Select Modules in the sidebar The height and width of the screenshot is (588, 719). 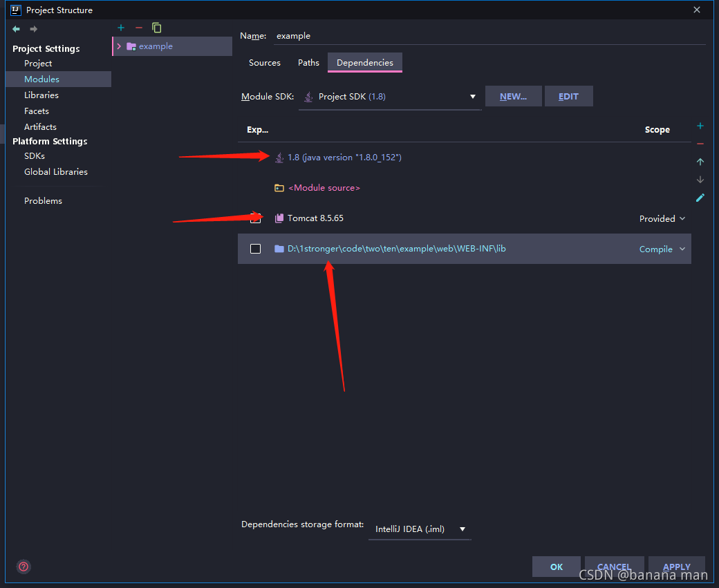(58, 79)
